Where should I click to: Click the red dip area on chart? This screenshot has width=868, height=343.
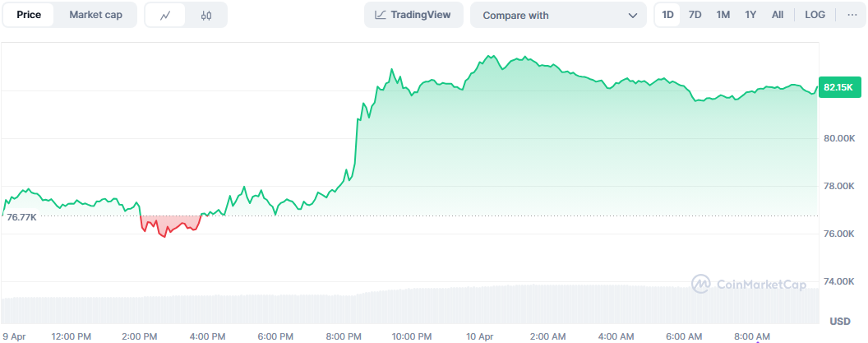click(170, 225)
